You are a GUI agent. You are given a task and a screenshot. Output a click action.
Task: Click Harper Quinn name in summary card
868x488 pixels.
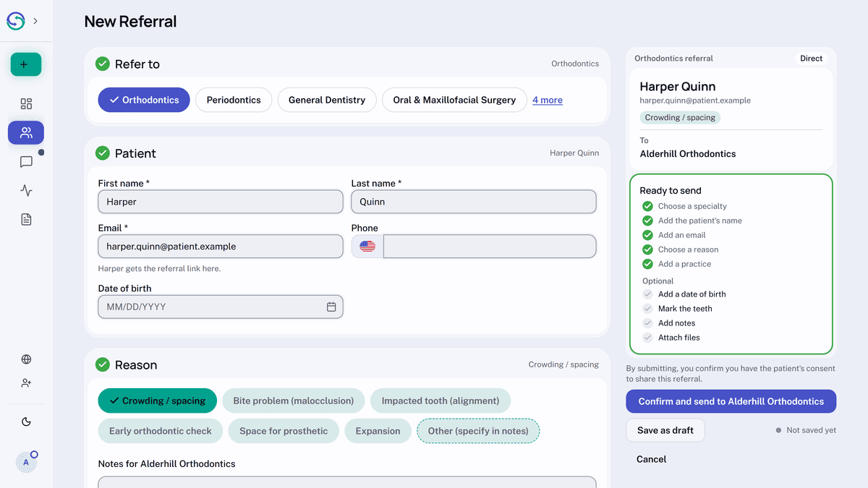click(x=678, y=87)
